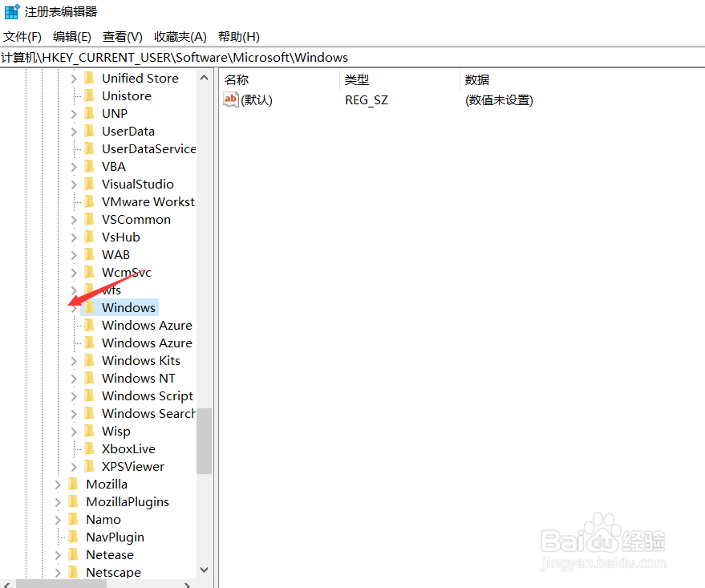
Task: Expand the UserData tree node
Action: 73,131
